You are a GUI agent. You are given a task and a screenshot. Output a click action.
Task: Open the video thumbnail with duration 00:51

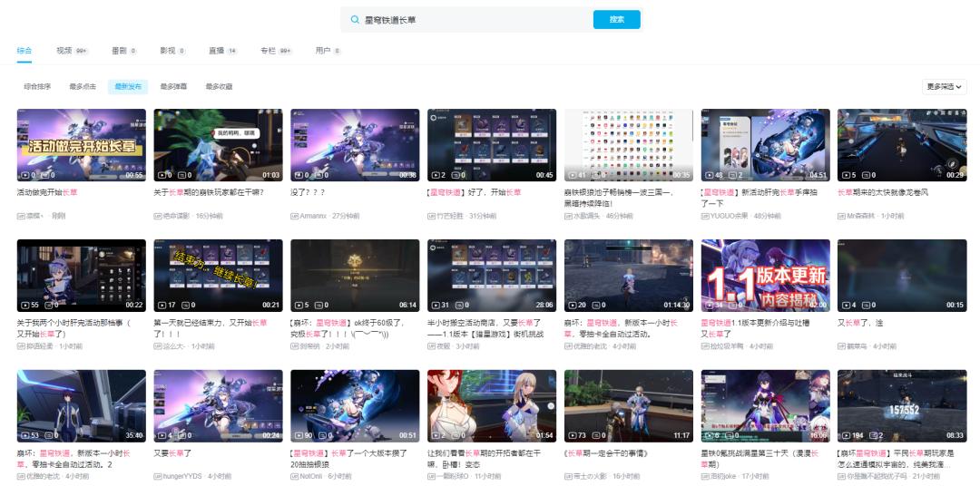click(x=355, y=406)
